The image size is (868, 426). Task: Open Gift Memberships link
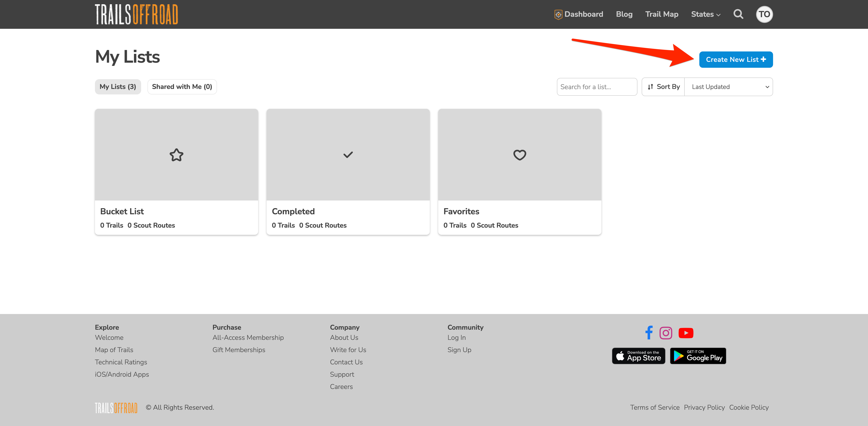(x=239, y=350)
